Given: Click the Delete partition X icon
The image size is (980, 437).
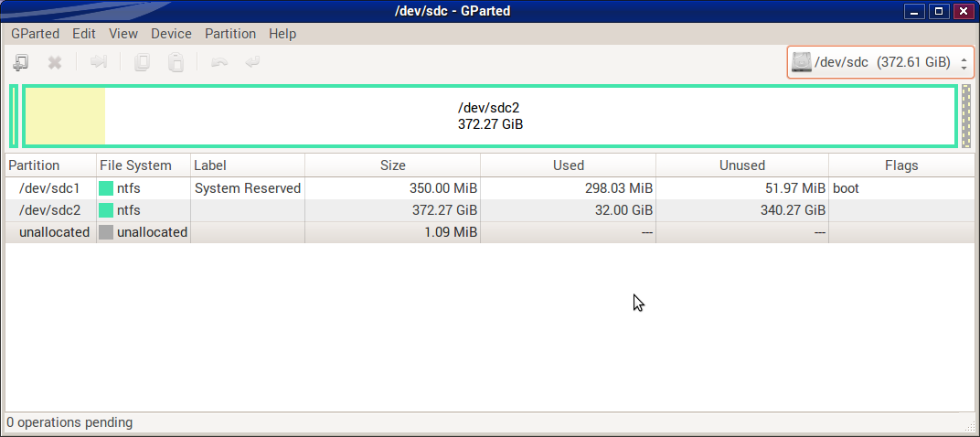Looking at the screenshot, I should click(x=55, y=62).
